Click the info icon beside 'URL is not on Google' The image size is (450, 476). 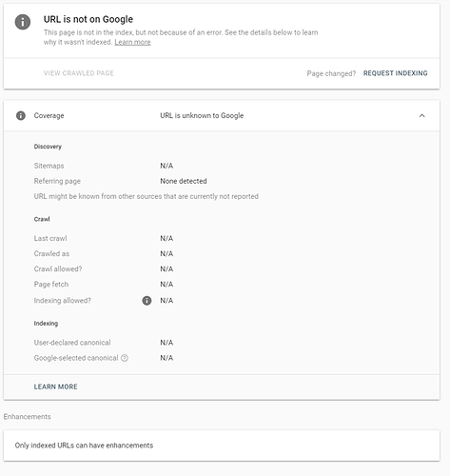pos(23,22)
